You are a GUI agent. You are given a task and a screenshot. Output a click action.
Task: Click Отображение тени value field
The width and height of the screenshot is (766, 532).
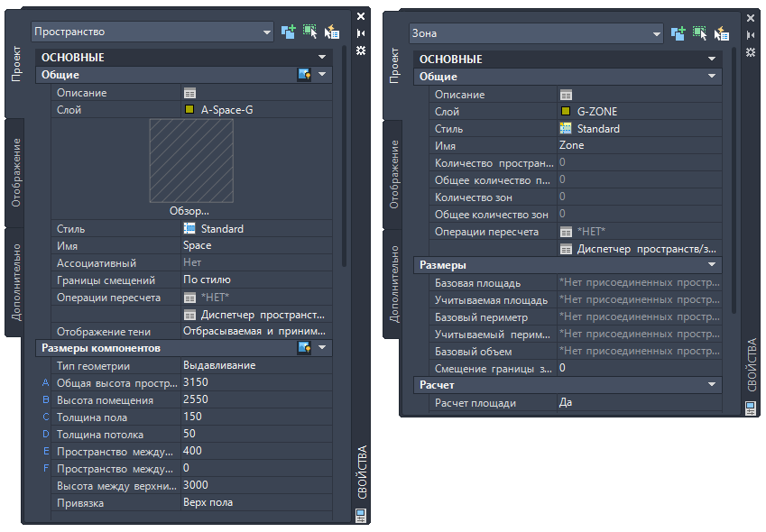(256, 332)
